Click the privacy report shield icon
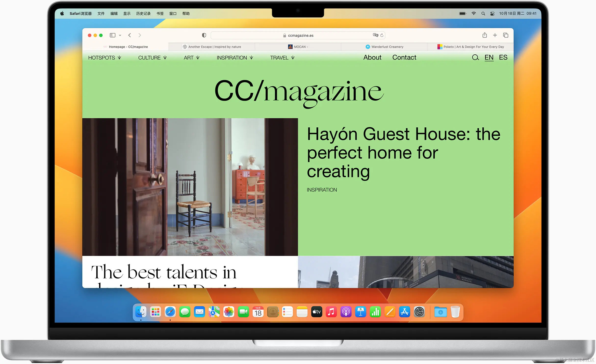 (204, 35)
